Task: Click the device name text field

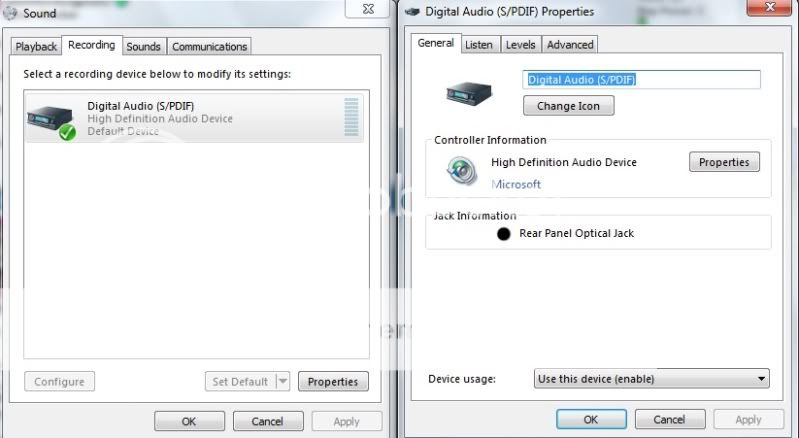Action: [641, 79]
